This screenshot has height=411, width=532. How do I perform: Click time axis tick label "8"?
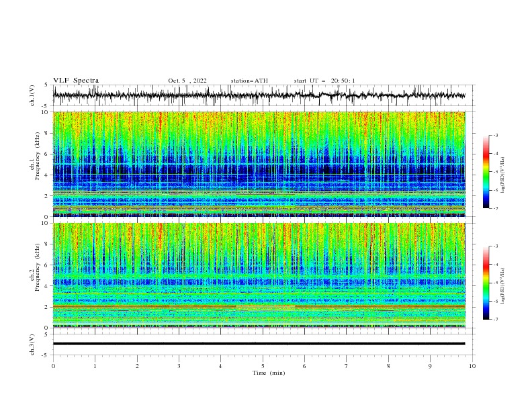coord(388,366)
